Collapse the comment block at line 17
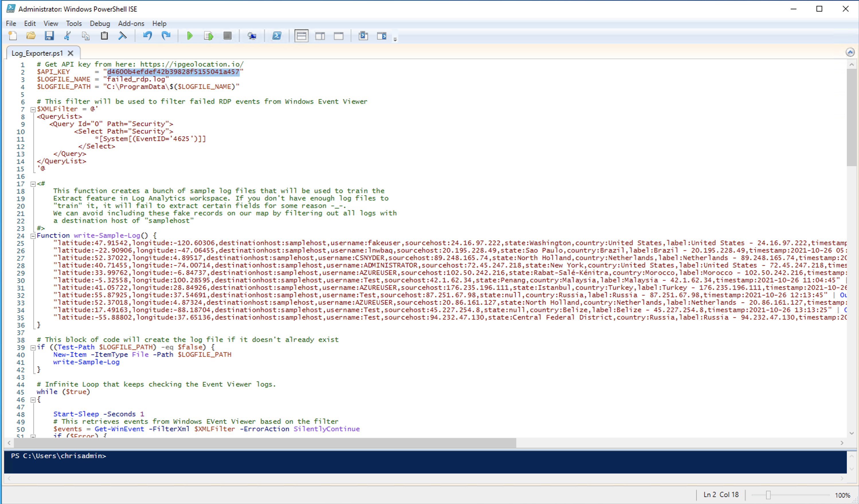Image resolution: width=859 pixels, height=504 pixels. pos(33,184)
